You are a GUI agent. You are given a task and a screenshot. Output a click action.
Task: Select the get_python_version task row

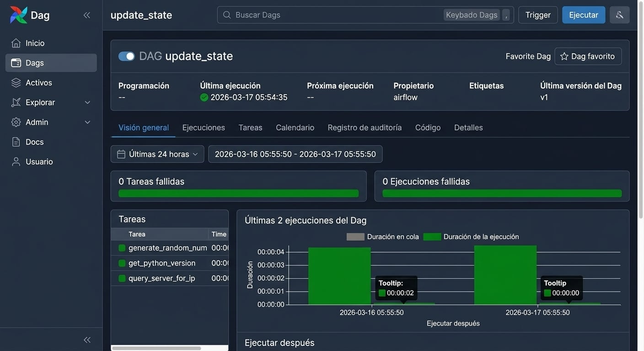[170, 263]
